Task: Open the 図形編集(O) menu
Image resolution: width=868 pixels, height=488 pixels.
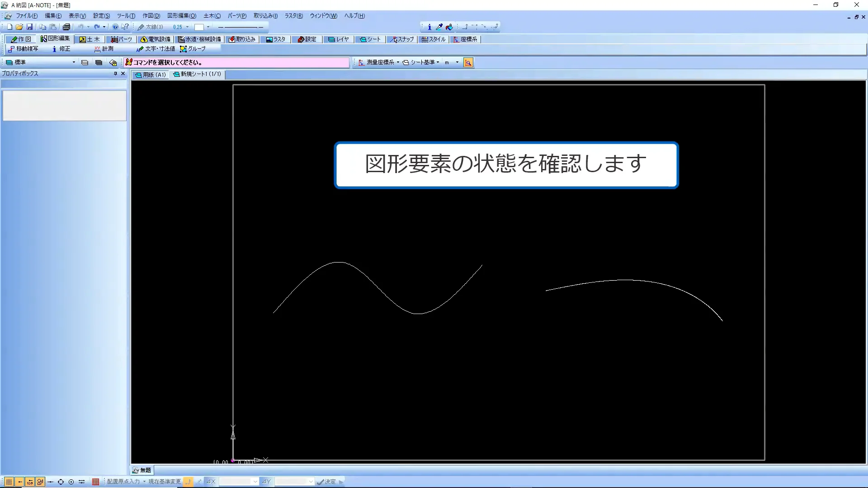Action: [x=182, y=16]
